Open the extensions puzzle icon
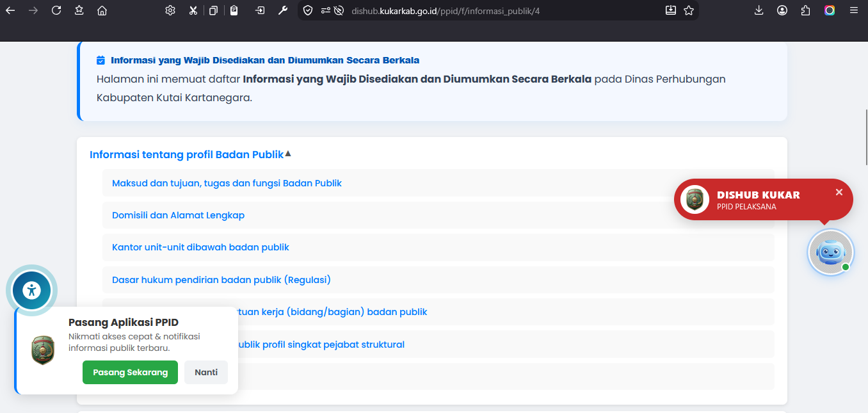The image size is (868, 413). tap(806, 10)
